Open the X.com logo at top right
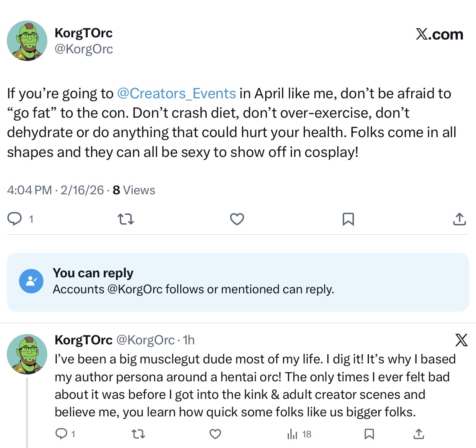Viewport: 476px width, 448px height. pos(439,34)
